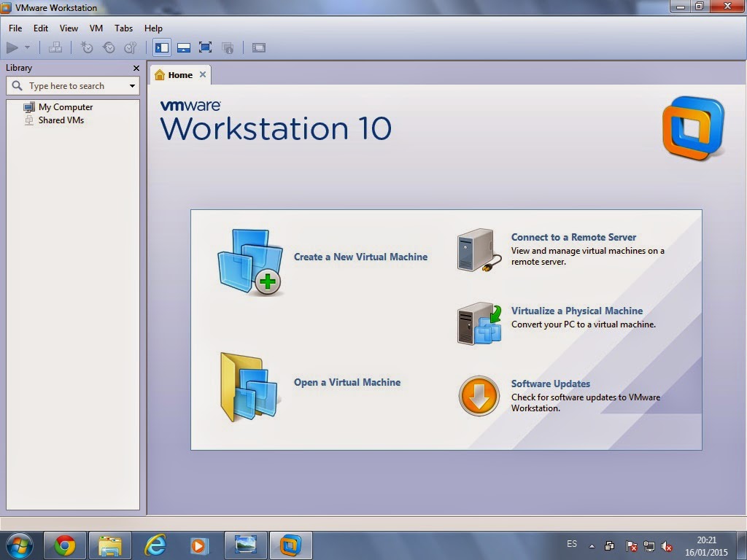Image resolution: width=747 pixels, height=560 pixels.
Task: Open the Library search options dropdown
Action: pos(133,85)
